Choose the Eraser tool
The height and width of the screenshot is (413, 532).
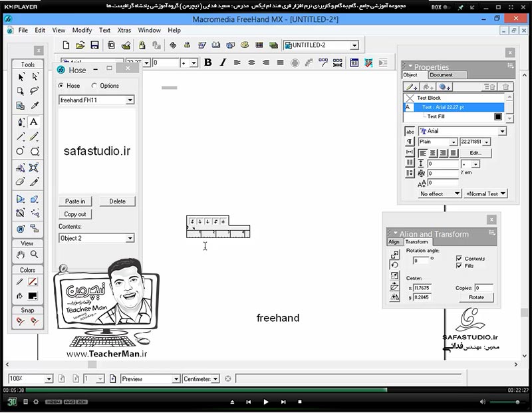(x=21, y=182)
